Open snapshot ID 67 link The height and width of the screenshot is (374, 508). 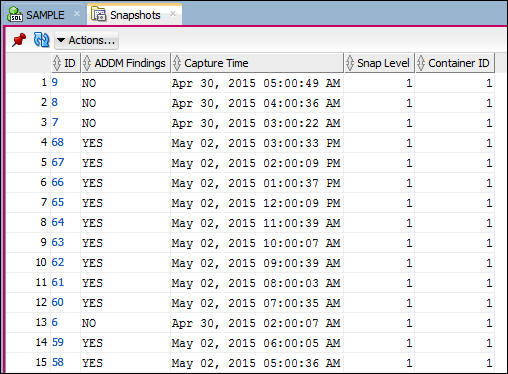click(x=58, y=162)
